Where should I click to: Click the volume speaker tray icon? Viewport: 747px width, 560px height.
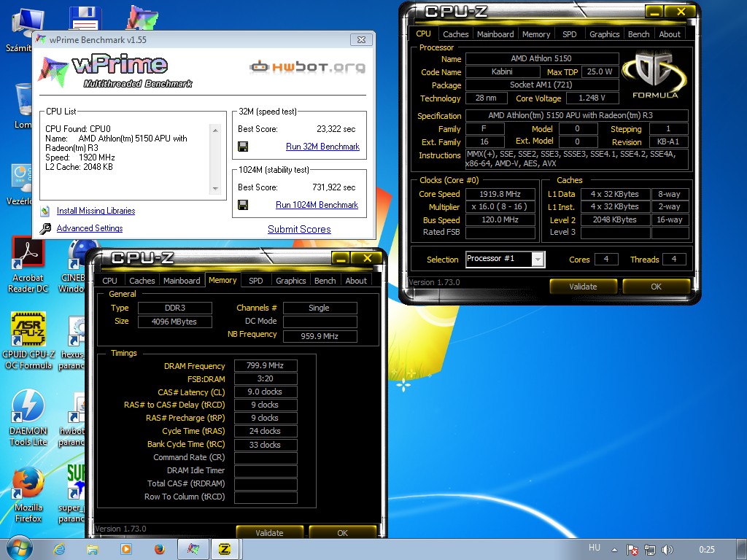667,550
